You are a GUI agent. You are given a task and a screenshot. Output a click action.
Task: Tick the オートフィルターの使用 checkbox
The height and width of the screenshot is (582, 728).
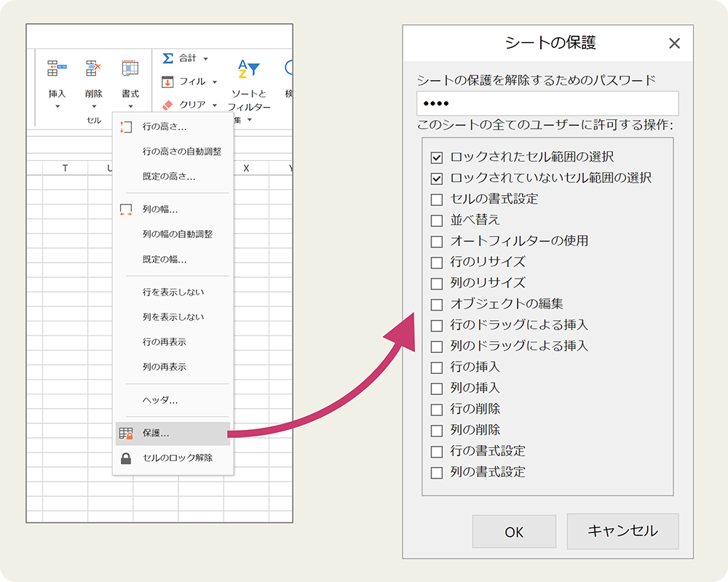[437, 242]
